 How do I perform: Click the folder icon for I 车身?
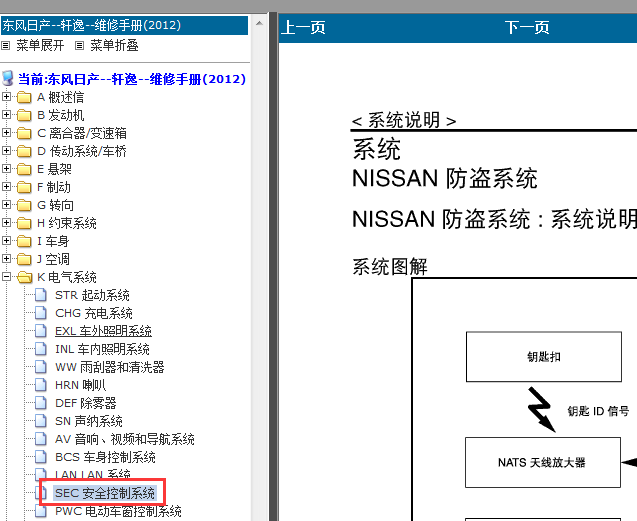[x=24, y=241]
